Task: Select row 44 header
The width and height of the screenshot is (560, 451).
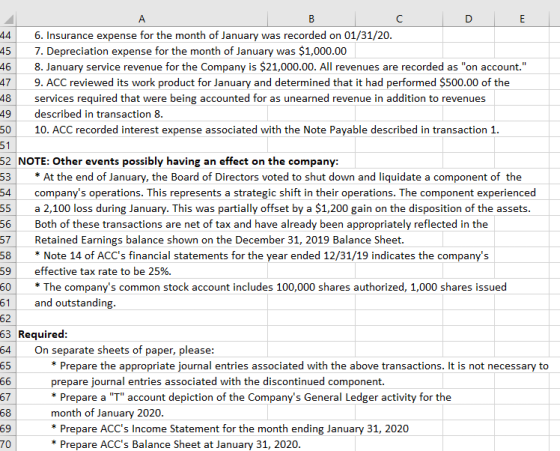Action: (x=7, y=35)
